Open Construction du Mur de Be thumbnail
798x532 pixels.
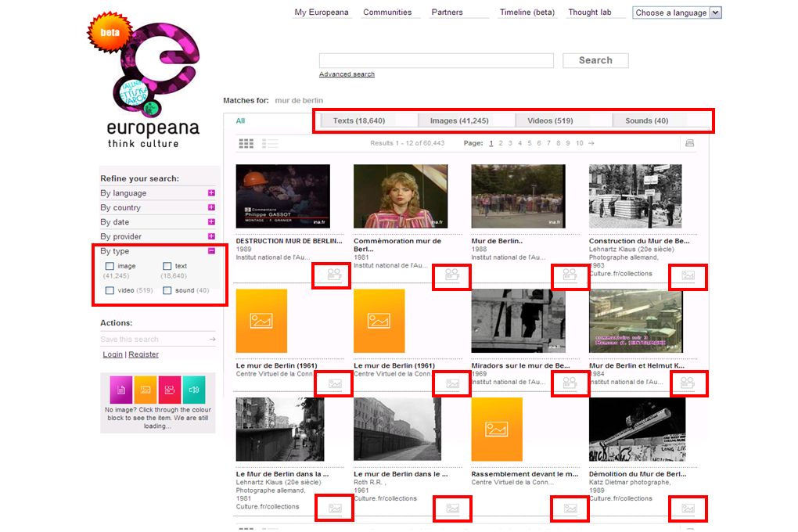point(635,196)
